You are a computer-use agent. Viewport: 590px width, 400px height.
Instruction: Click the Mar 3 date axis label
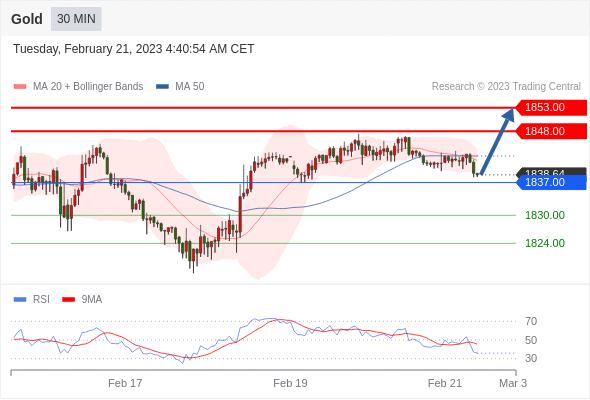(513, 383)
